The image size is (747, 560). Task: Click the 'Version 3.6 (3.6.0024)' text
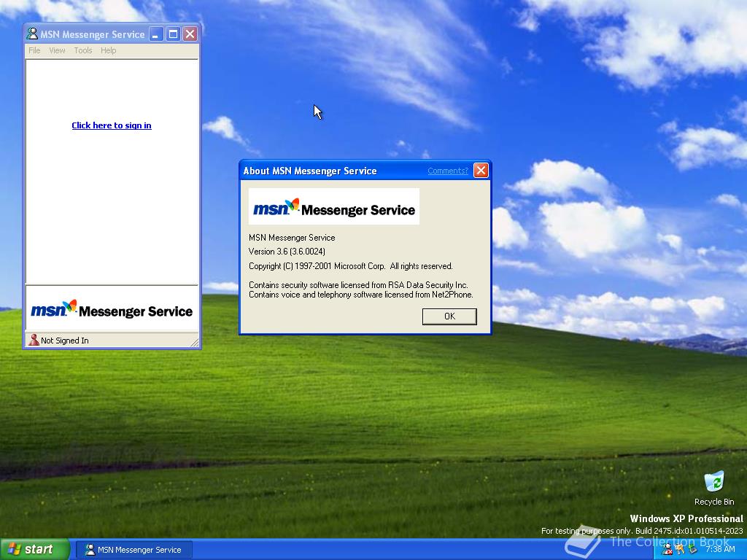(287, 252)
